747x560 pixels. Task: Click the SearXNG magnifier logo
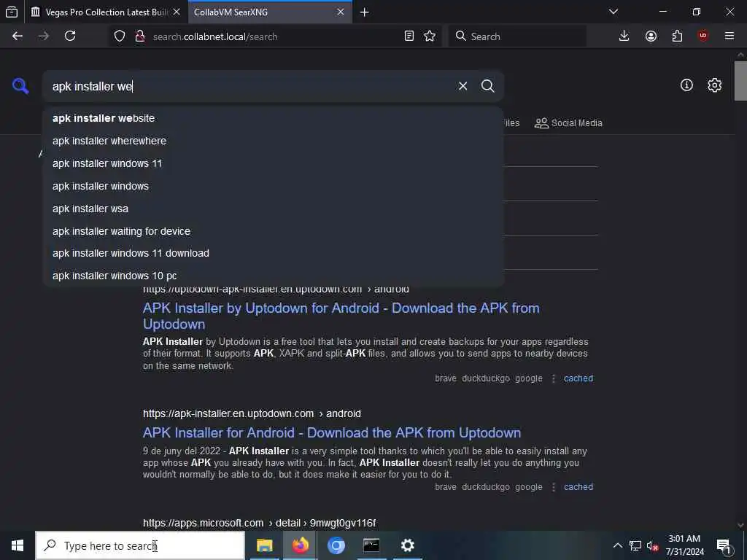click(x=20, y=86)
